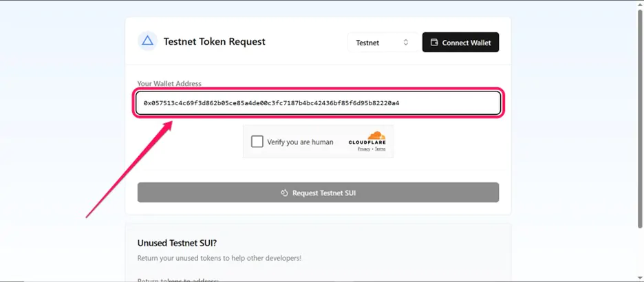Click the Cloudflare cloud logo
Image resolution: width=644 pixels, height=282 pixels.
click(376, 135)
